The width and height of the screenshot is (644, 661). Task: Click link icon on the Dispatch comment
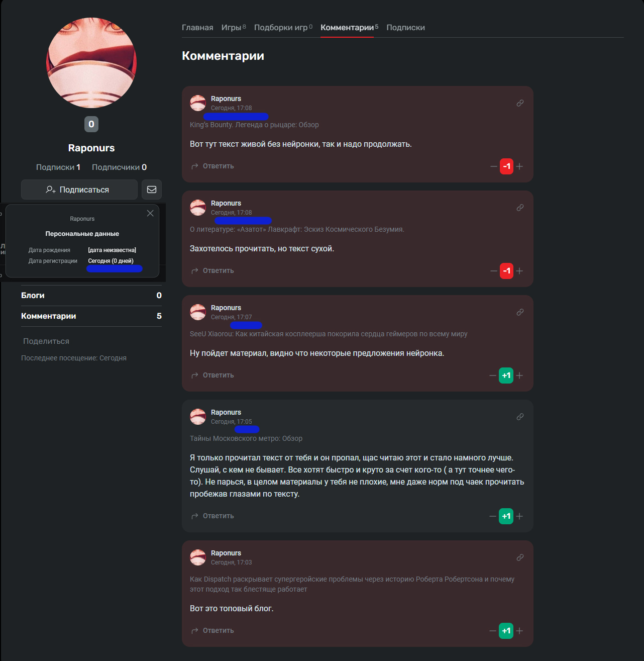tap(520, 557)
